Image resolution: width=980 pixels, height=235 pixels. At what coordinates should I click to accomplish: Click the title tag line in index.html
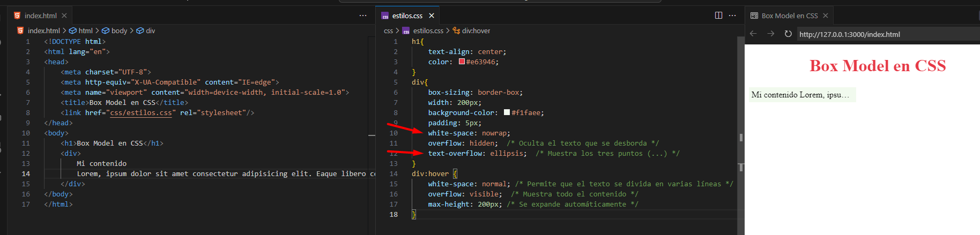click(124, 102)
